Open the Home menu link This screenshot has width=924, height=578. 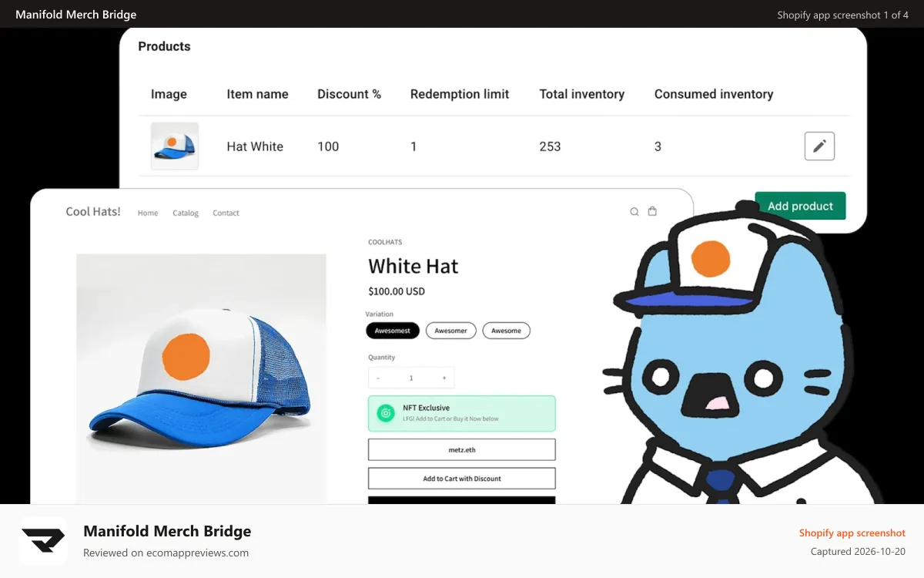pyautogui.click(x=148, y=213)
